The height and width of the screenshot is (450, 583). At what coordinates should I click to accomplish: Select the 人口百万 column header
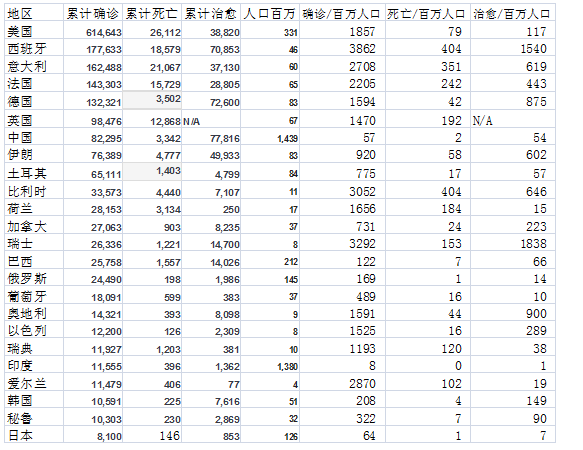coord(270,13)
